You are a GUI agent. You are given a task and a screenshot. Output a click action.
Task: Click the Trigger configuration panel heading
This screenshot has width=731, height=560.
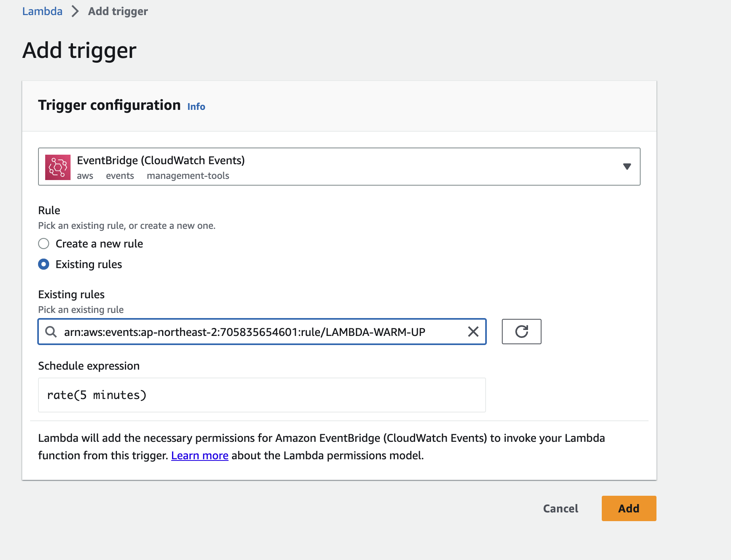coord(109,105)
